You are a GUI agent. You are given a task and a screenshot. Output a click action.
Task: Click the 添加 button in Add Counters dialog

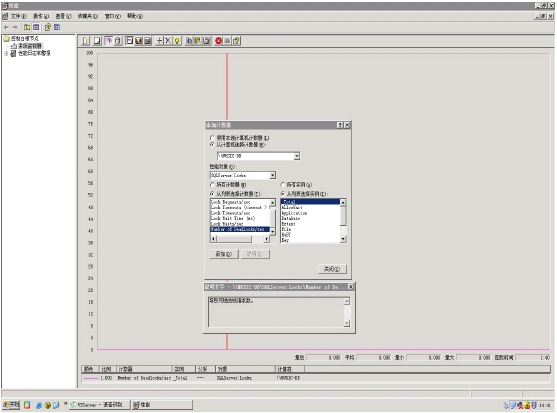click(x=224, y=254)
